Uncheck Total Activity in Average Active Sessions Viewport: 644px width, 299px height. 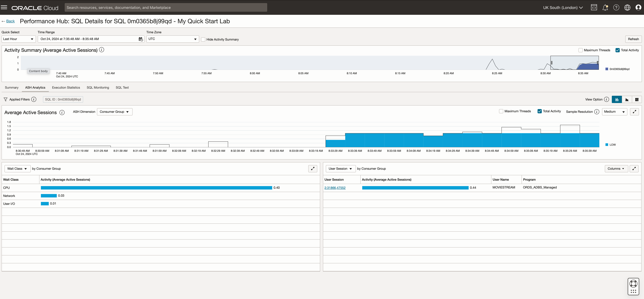(540, 111)
